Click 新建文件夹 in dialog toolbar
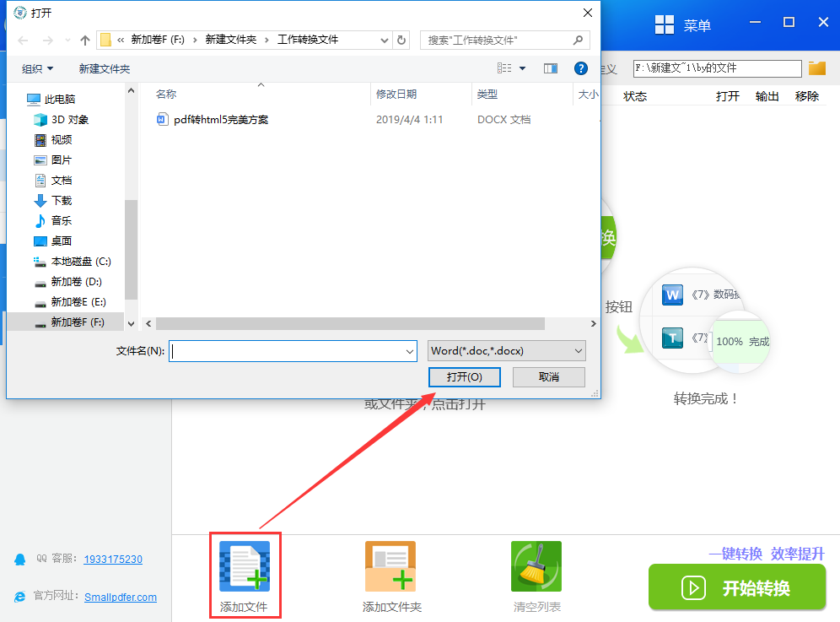 pyautogui.click(x=105, y=68)
